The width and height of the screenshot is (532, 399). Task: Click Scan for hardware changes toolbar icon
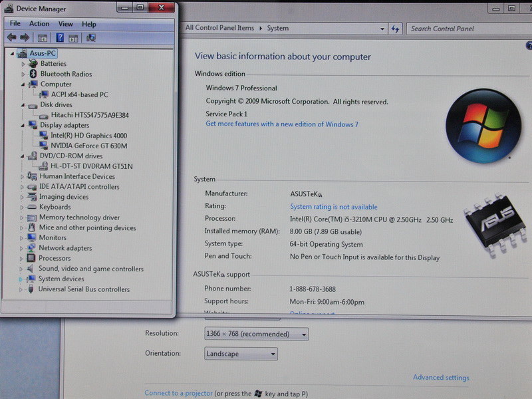(90, 38)
